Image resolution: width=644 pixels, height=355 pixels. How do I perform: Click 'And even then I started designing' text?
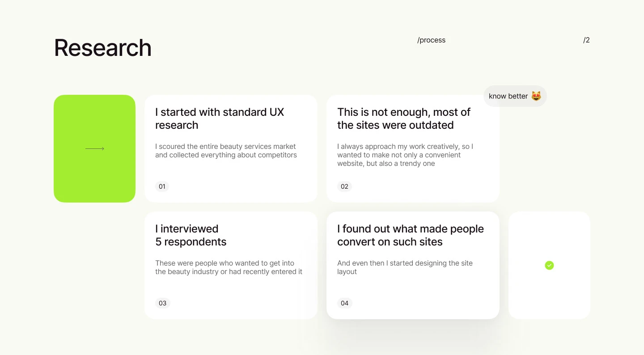(x=405, y=267)
